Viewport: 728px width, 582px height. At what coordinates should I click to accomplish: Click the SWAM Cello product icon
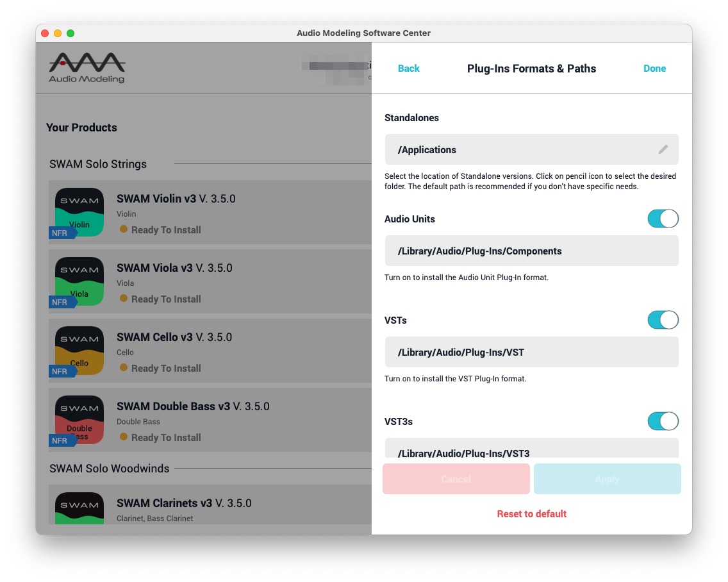(79, 351)
